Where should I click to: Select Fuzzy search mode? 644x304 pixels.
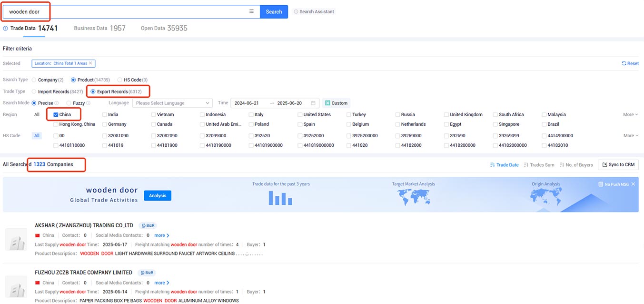tap(69, 103)
